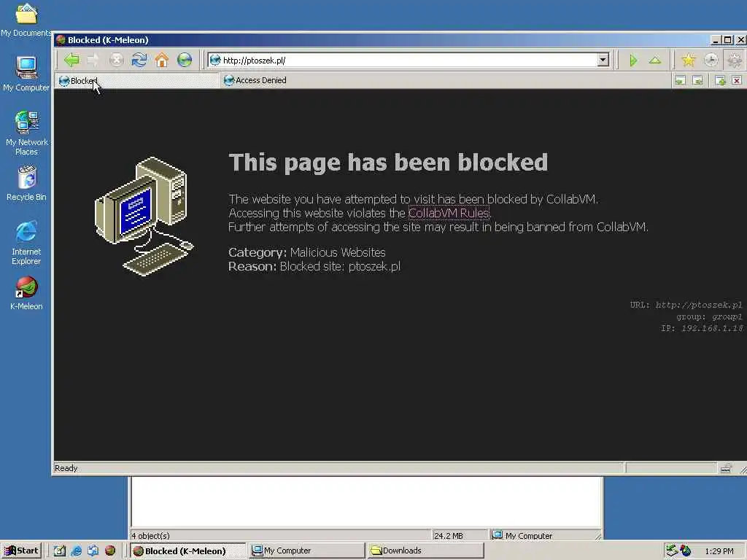Launch Internet Explorer from quick launch
This screenshot has height=560, width=747.
pyautogui.click(x=76, y=551)
